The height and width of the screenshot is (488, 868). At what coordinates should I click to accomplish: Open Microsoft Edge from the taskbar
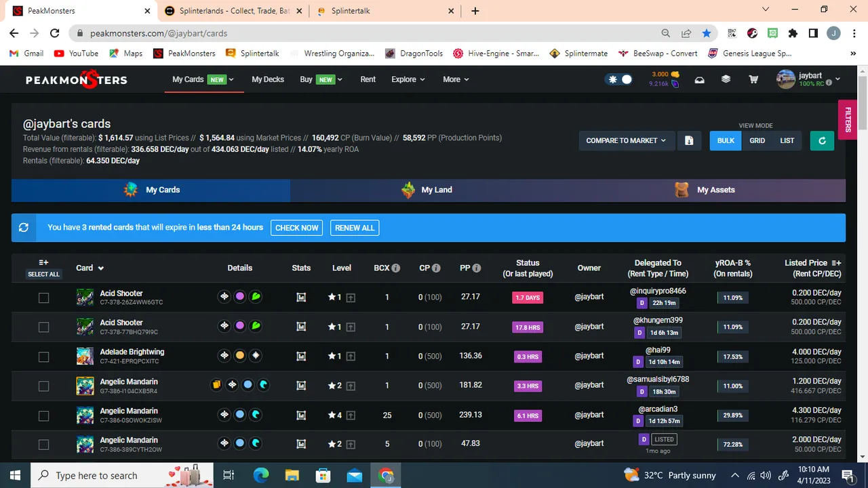(261, 475)
